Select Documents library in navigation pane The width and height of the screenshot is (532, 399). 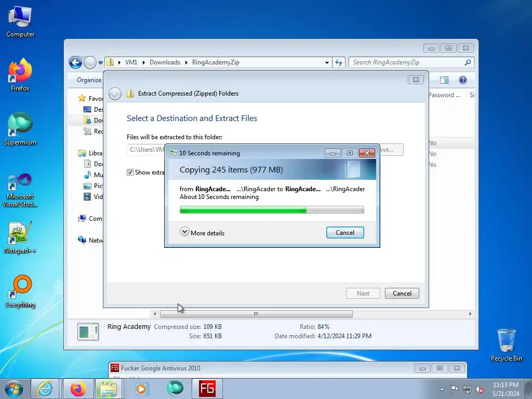coord(93,164)
